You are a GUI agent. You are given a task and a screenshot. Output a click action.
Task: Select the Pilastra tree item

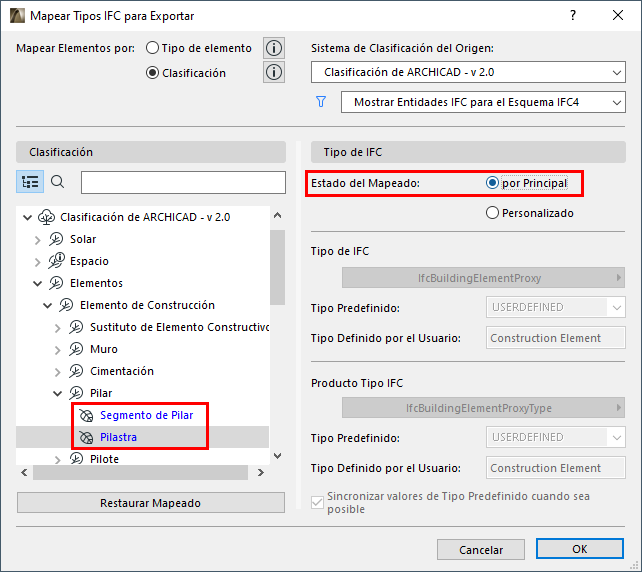[118, 437]
